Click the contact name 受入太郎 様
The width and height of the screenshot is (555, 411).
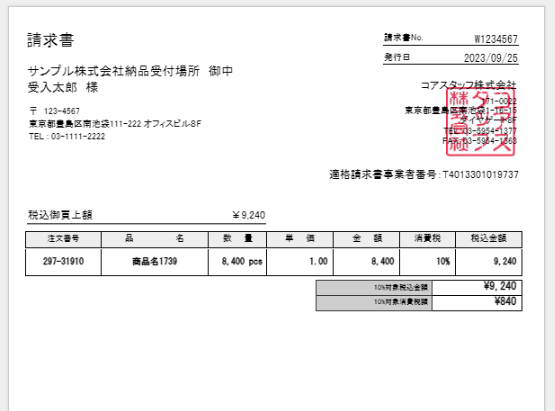pos(63,87)
